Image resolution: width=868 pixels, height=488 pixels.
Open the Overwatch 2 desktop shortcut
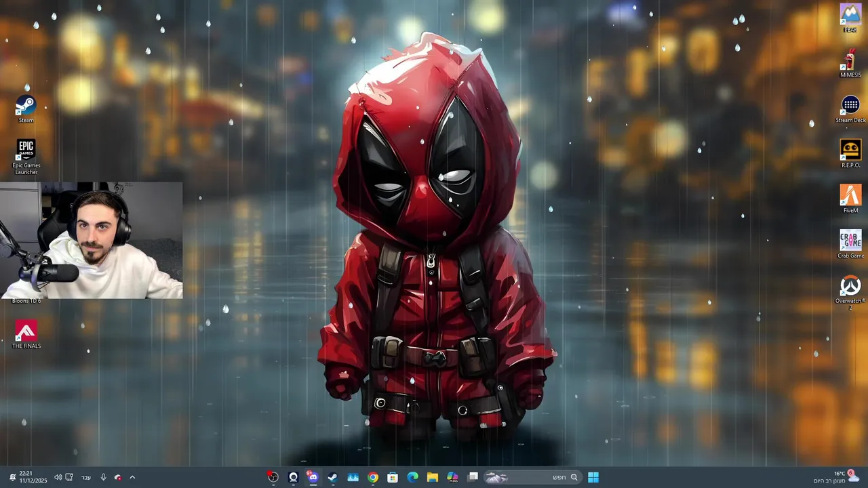pyautogui.click(x=850, y=293)
